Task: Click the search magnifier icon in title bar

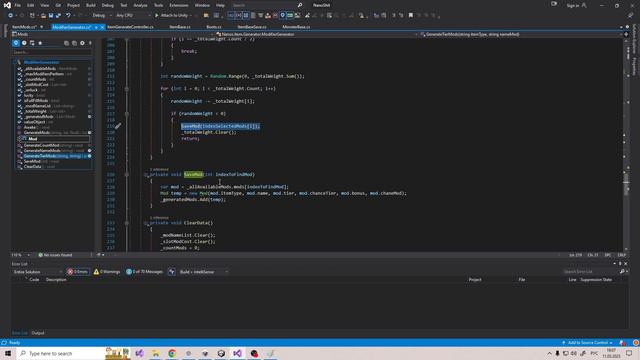Action: pyautogui.click(x=300, y=5)
